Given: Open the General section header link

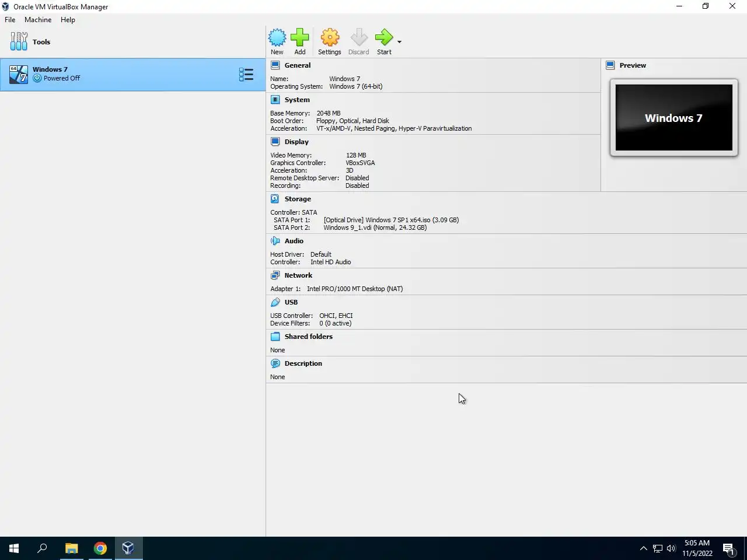Looking at the screenshot, I should 298,65.
